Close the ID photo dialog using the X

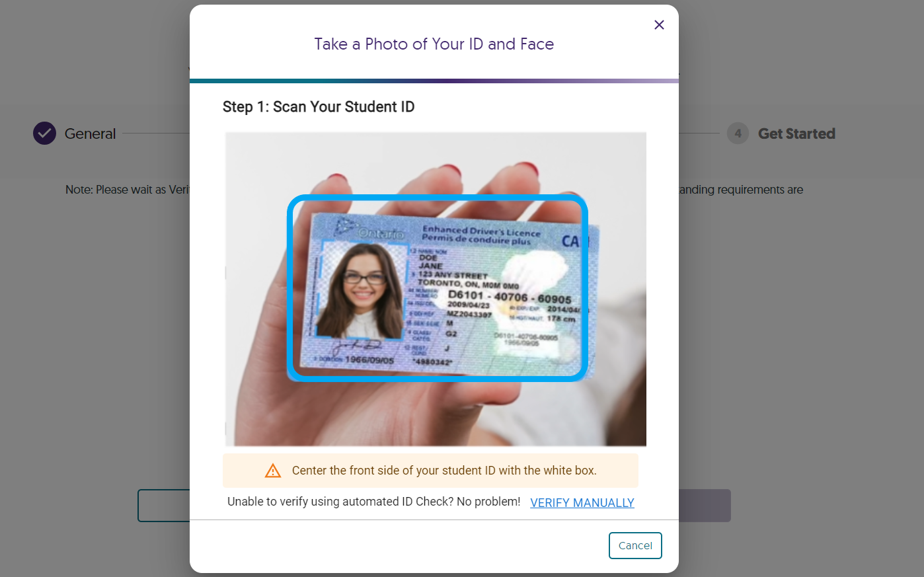[x=659, y=25]
